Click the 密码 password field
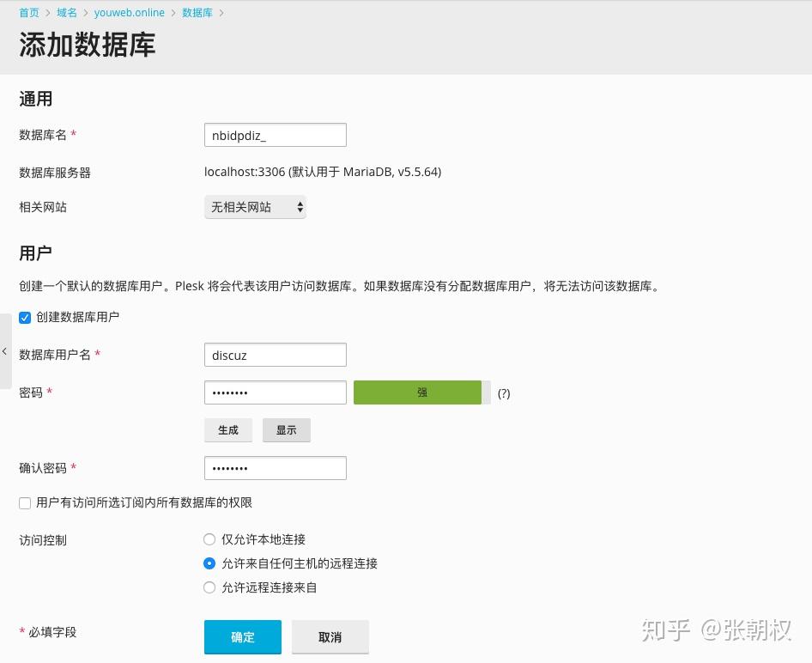This screenshot has height=663, width=812. pos(276,392)
